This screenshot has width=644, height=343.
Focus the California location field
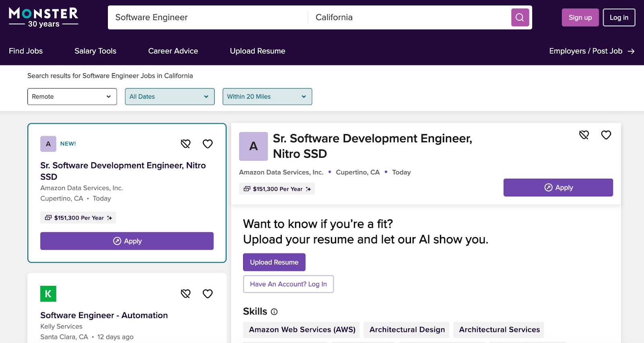click(409, 17)
